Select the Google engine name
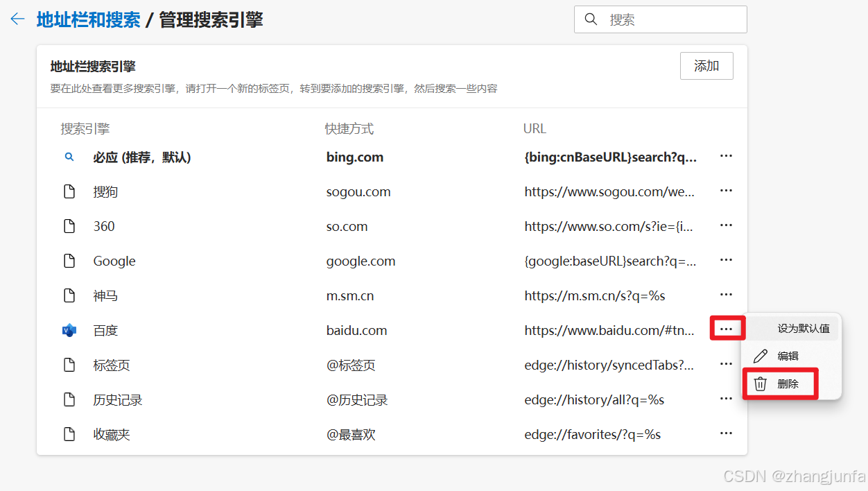The width and height of the screenshot is (868, 491). 114,261
